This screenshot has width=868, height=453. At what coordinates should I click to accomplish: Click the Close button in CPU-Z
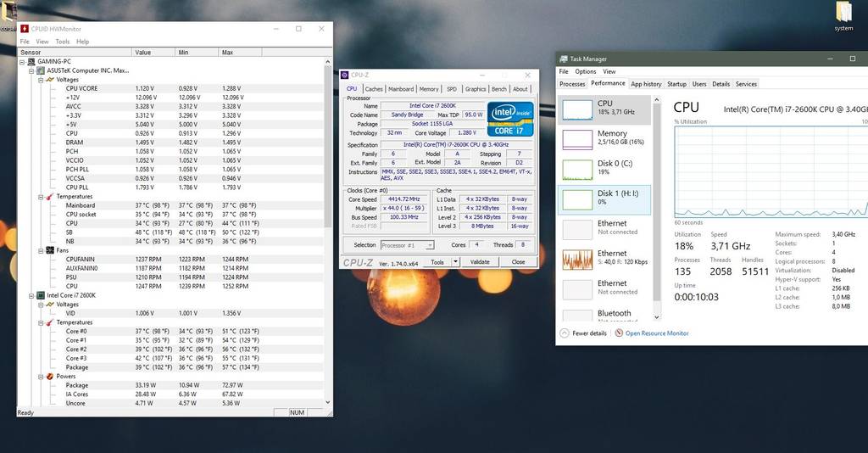click(518, 262)
